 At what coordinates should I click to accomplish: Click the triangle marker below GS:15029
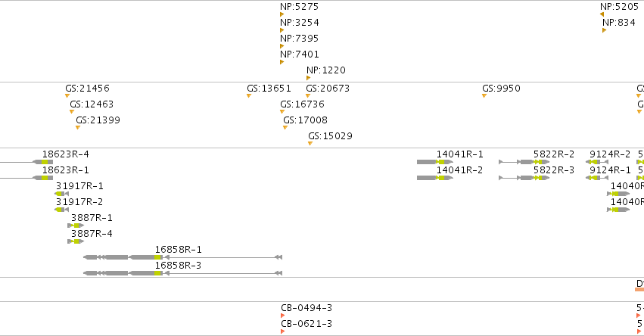click(310, 143)
